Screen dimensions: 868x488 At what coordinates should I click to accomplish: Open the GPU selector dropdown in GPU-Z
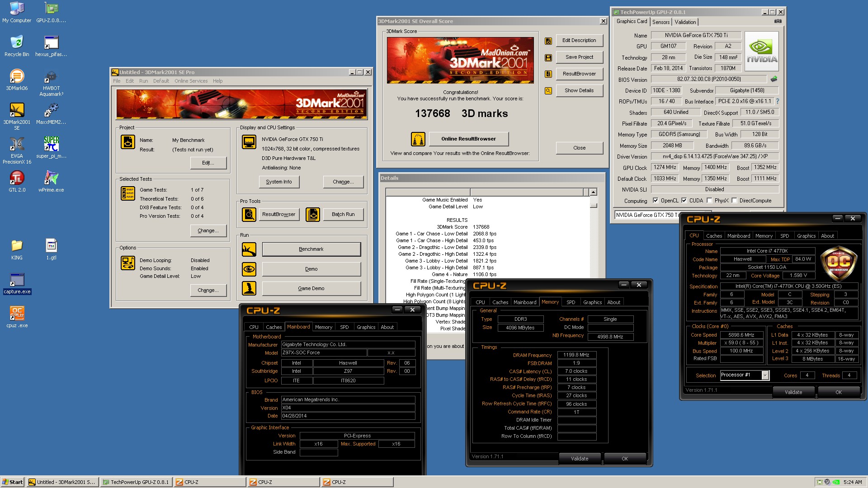[x=647, y=215]
